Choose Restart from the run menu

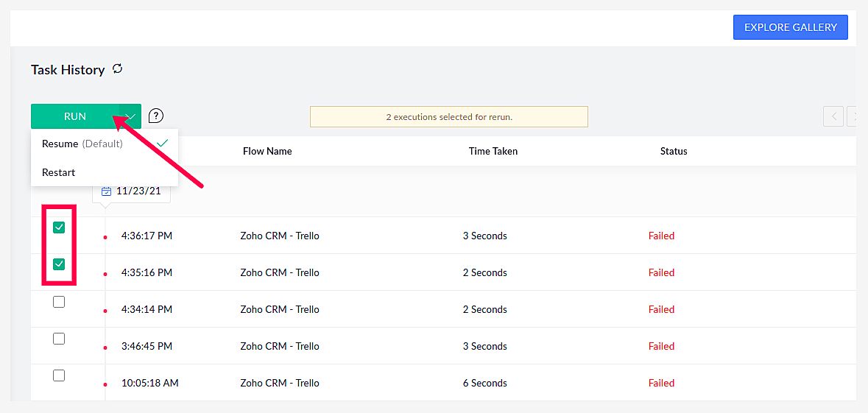tap(59, 172)
